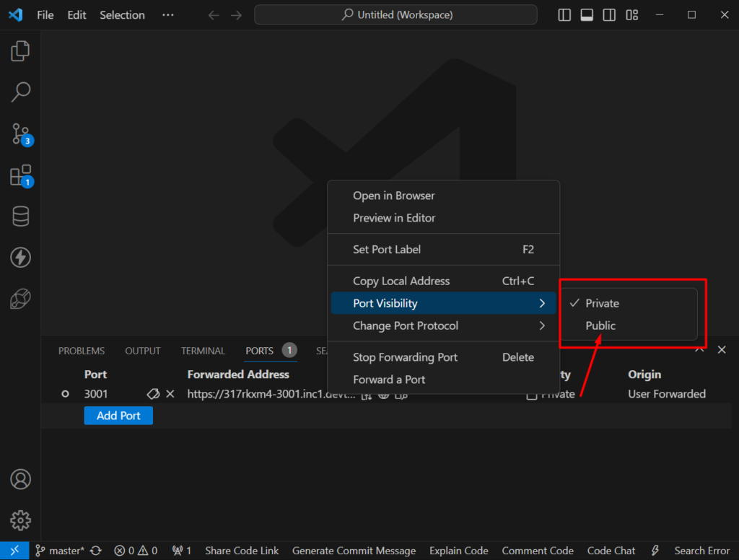This screenshot has width=739, height=560.
Task: Click the forwarded address https://317rkxm4-3001 link
Action: point(271,394)
